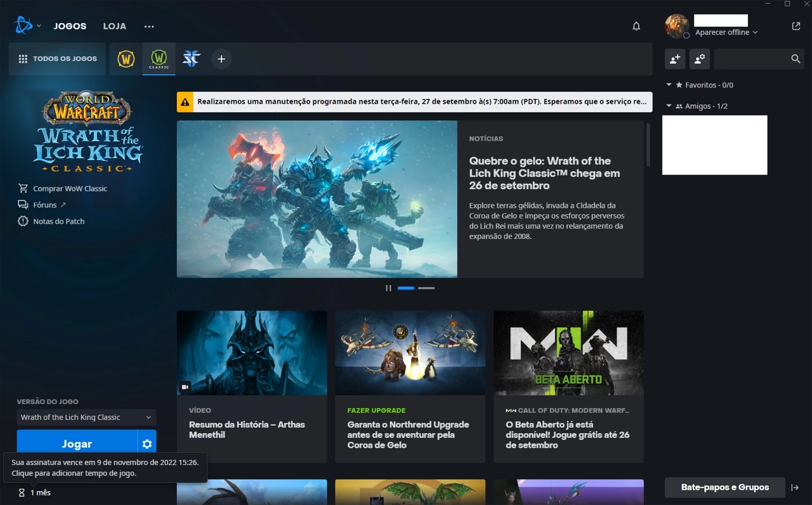Click the shopping cart icon
Viewport: 812px width, 505px height.
(x=23, y=188)
